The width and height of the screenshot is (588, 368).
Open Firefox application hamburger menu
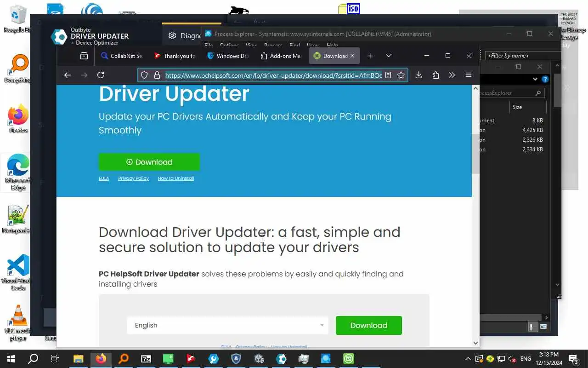(x=469, y=75)
